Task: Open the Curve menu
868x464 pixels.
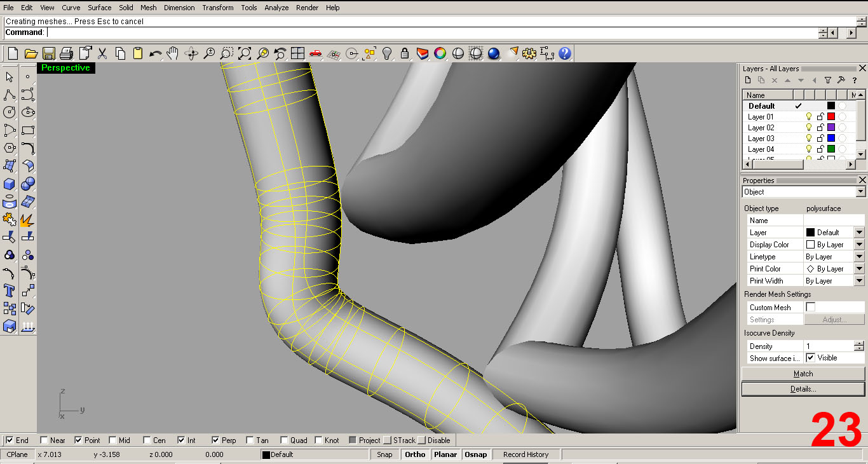Action: pos(71,8)
